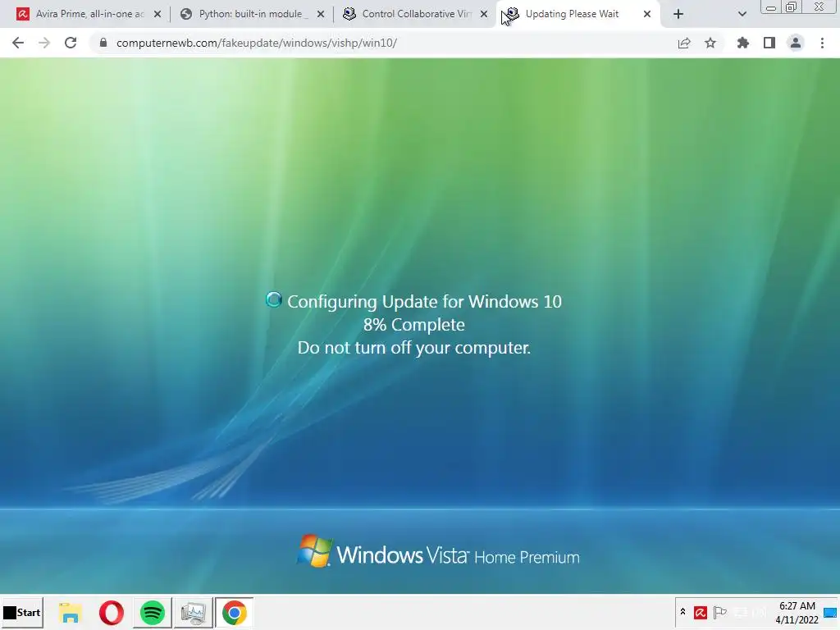Click the spinning update progress circle
Screen dimensions: 840x630
[274, 300]
